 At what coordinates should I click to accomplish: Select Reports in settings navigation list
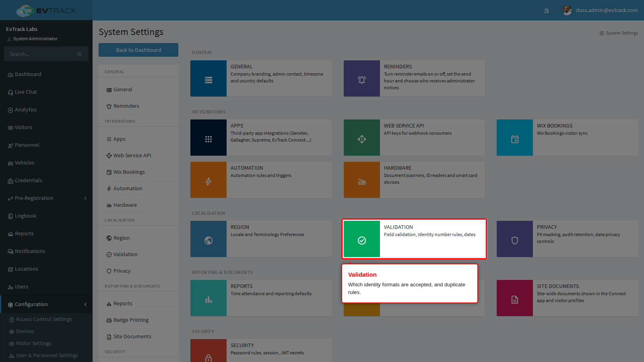click(138, 304)
